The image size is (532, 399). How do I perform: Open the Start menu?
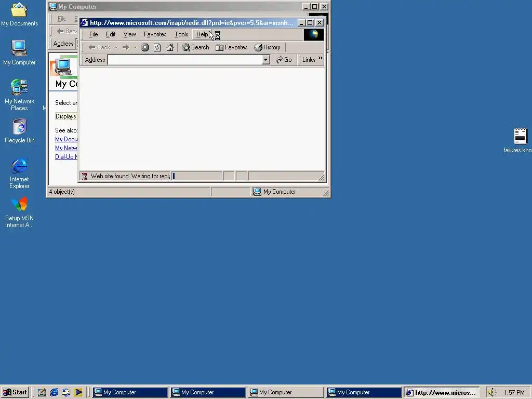[x=15, y=392]
